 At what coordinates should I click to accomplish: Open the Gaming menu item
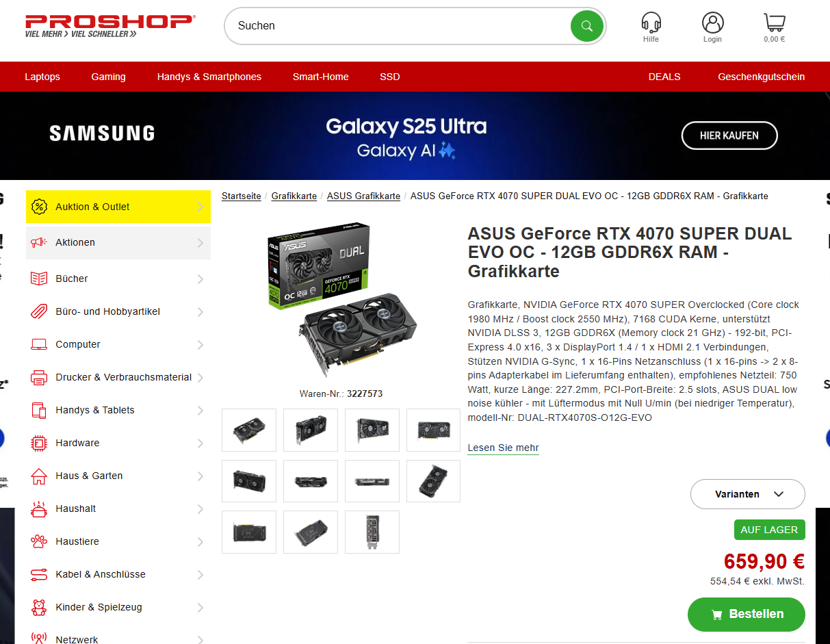click(x=108, y=77)
